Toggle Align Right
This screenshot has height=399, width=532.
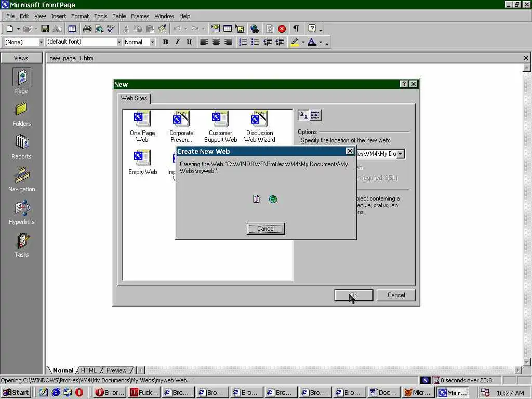click(228, 42)
